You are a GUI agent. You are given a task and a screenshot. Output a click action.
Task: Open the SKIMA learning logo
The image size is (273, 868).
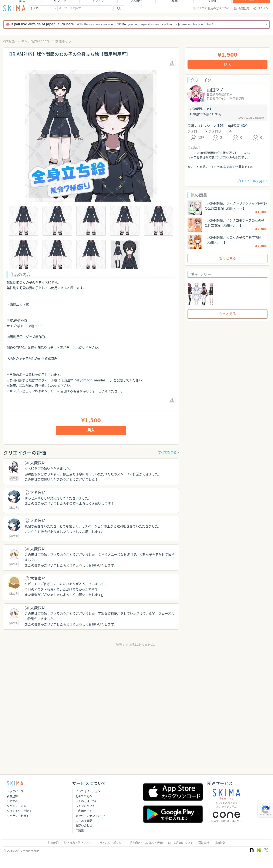226,795
